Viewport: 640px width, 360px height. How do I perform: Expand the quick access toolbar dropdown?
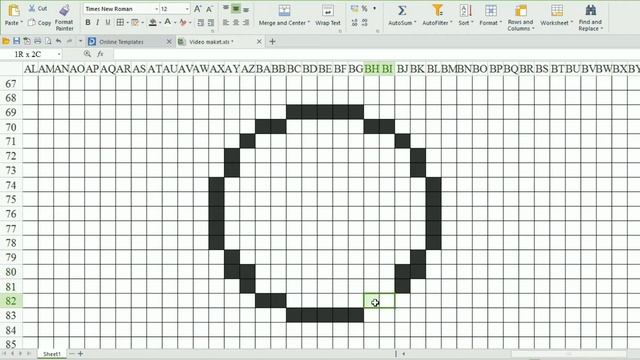(80, 41)
